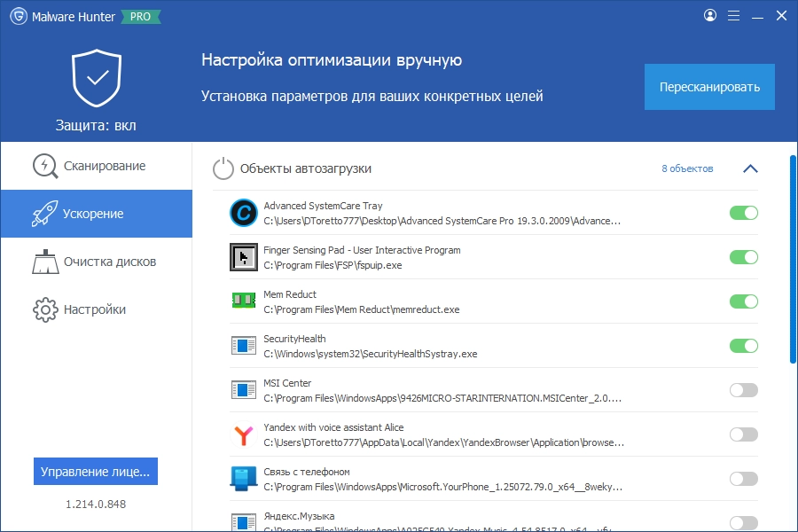The height and width of the screenshot is (532, 798).
Task: Click the protection shield icon
Action: (x=97, y=78)
